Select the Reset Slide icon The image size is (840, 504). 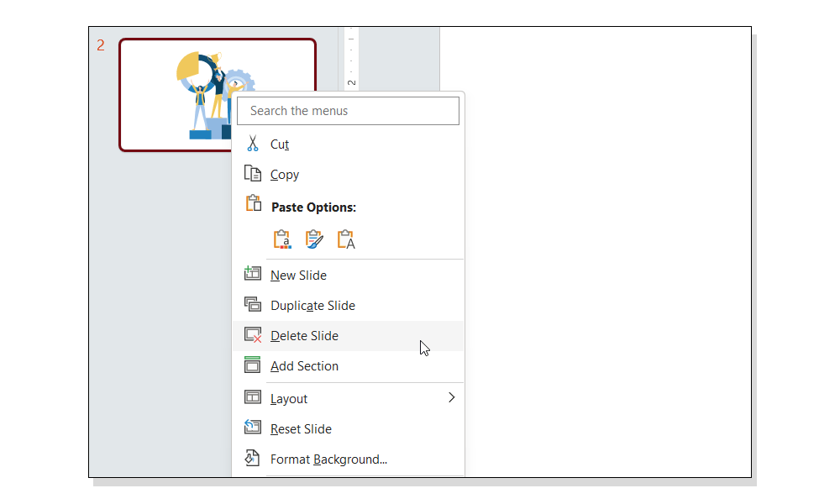pos(252,428)
